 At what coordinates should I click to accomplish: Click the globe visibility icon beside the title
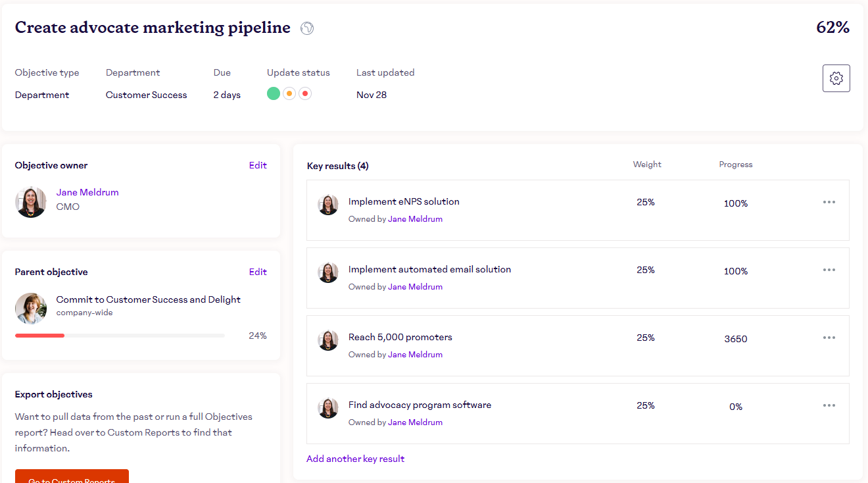coord(307,28)
